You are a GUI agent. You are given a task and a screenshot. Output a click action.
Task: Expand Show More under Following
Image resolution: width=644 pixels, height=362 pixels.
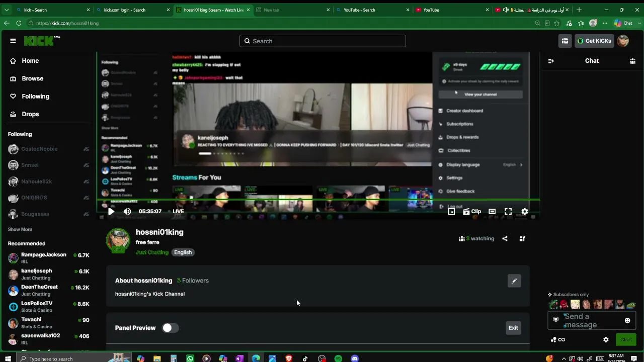click(x=20, y=229)
